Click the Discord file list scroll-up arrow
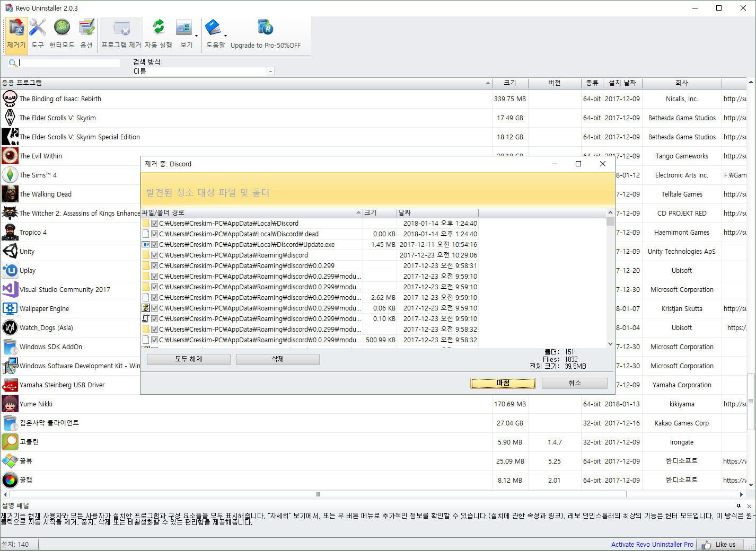Image resolution: width=756 pixels, height=551 pixels. (x=610, y=213)
